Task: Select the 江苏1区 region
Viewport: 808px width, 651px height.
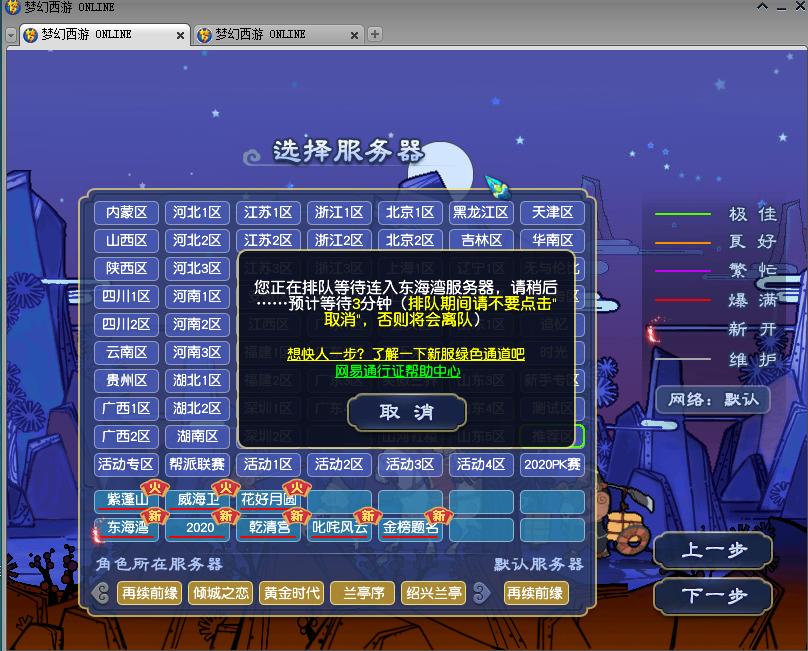Action: 268,212
